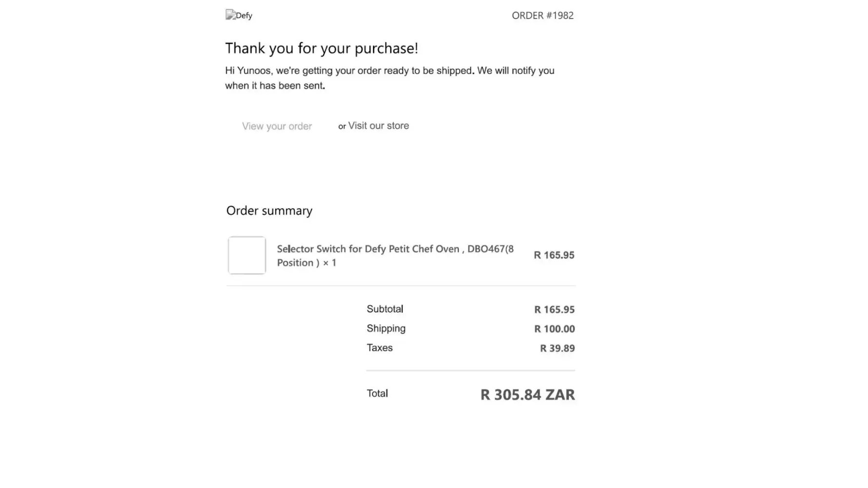Click the Shipping label
868x488 pixels.
(x=386, y=328)
